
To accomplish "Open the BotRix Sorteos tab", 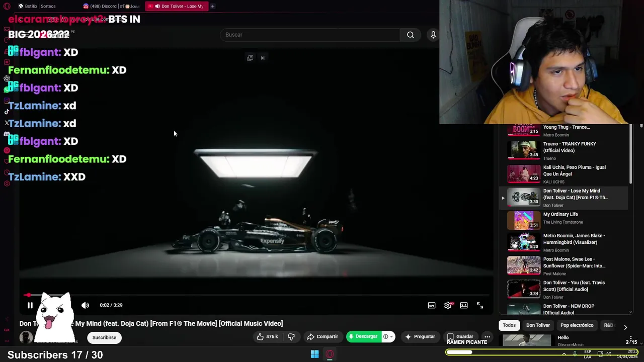I will tap(44, 6).
